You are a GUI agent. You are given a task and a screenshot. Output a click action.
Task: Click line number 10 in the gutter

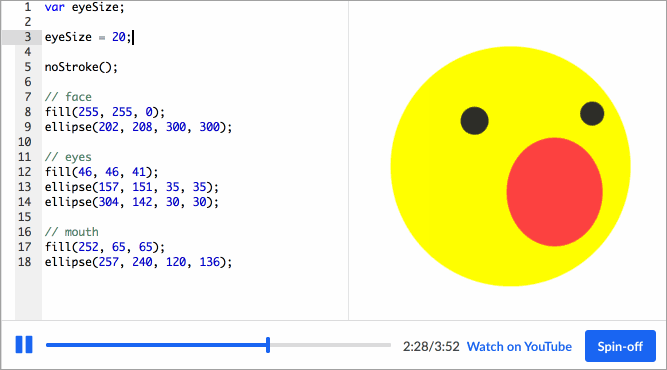tap(25, 142)
